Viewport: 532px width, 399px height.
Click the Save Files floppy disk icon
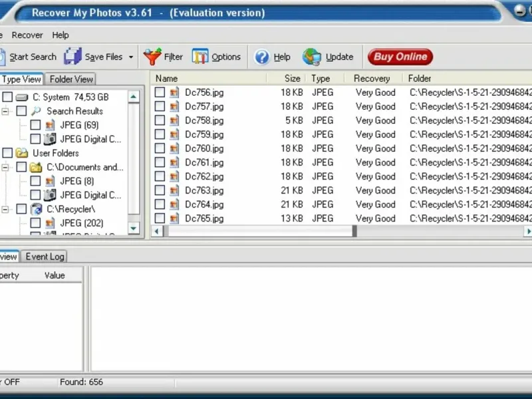[x=72, y=57]
